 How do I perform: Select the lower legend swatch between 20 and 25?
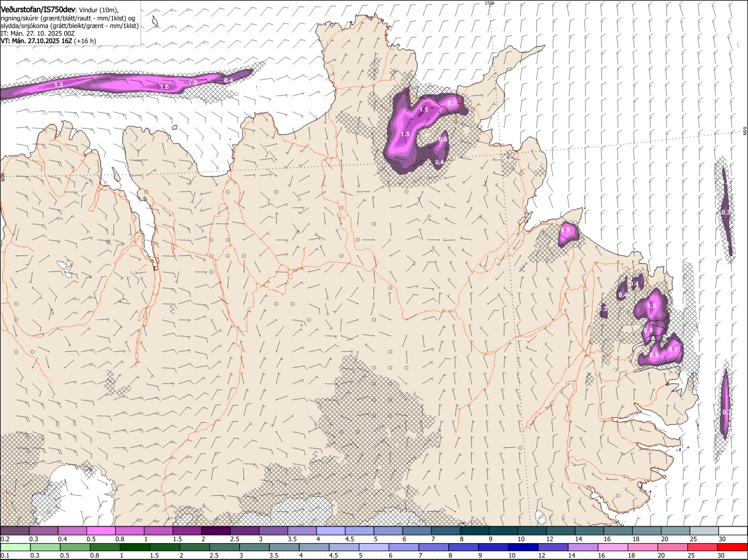point(674,547)
